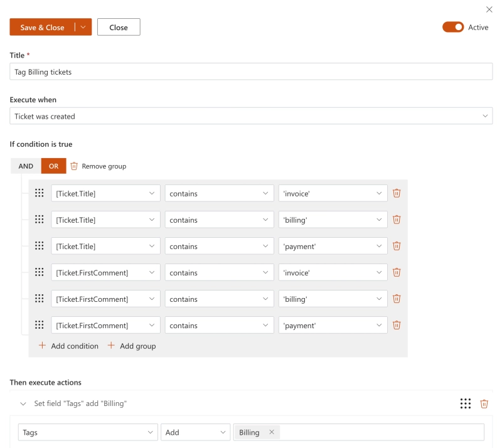
Task: Open operator dropdown in FirstComment 'billing' row
Action: click(x=219, y=299)
